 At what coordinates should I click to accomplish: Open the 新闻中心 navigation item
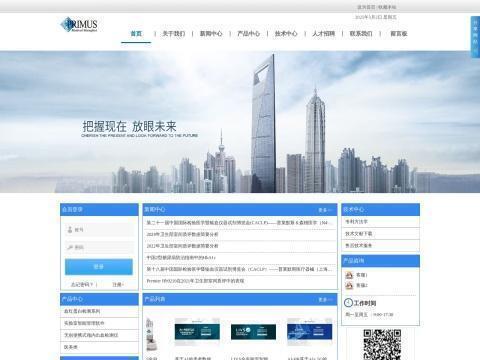pyautogui.click(x=211, y=34)
